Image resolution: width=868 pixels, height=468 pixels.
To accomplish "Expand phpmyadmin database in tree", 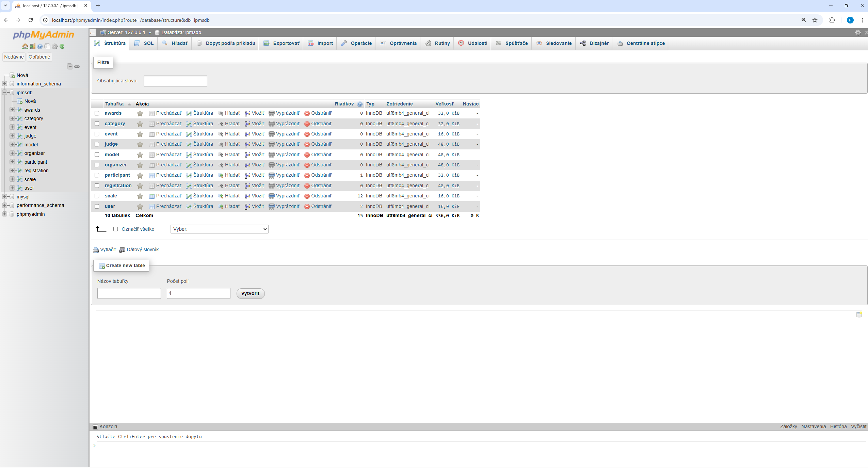I will (x=5, y=214).
